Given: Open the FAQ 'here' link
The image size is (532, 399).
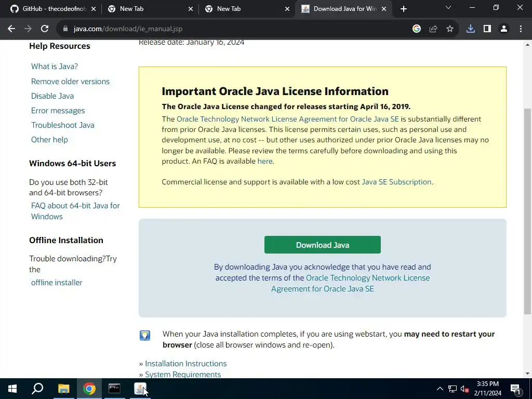Looking at the screenshot, I should pyautogui.click(x=265, y=161).
